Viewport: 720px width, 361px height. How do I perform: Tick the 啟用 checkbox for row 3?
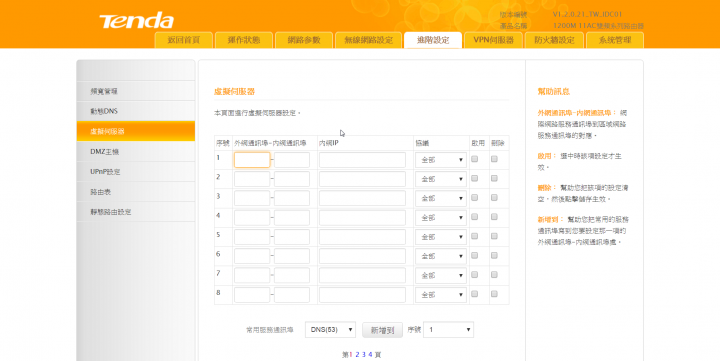(475, 197)
